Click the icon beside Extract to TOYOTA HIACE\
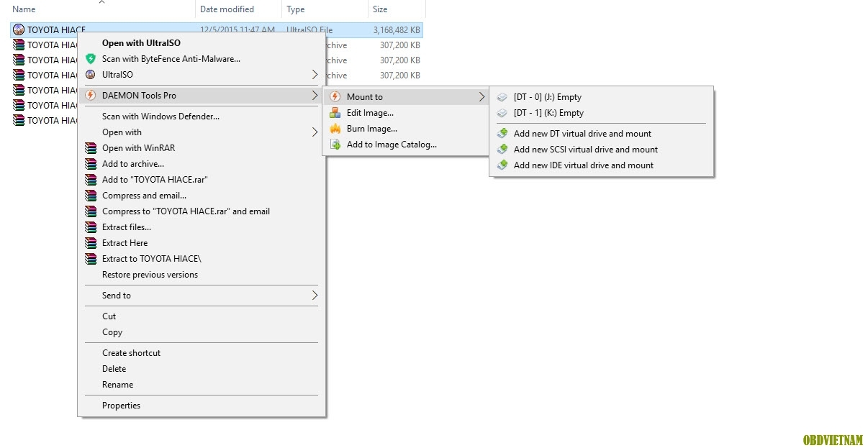The height and width of the screenshot is (448, 868). click(91, 259)
